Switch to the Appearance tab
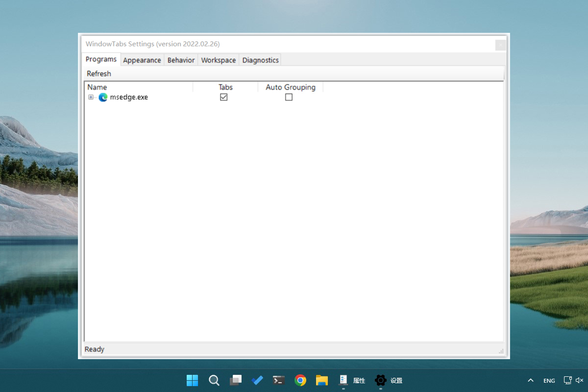The height and width of the screenshot is (392, 588). tap(142, 60)
